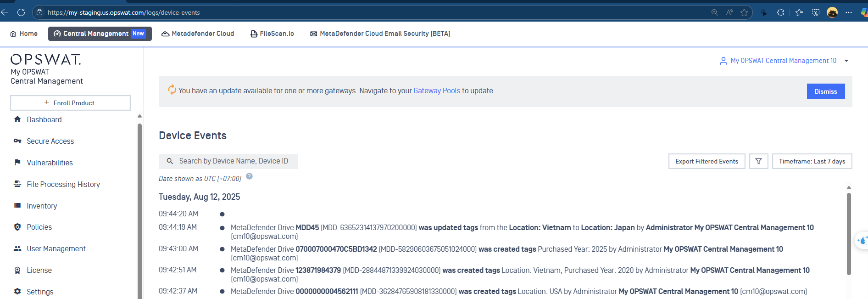Go to the Home tab
This screenshot has width=868, height=299.
[x=24, y=34]
